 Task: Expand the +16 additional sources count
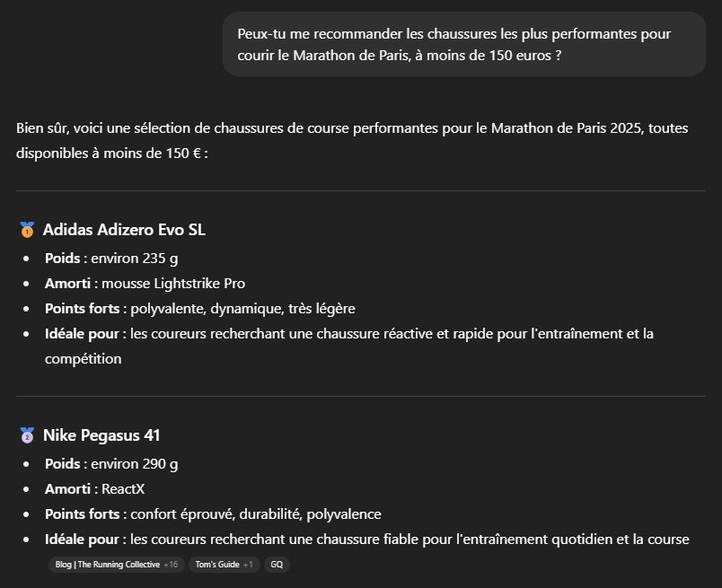click(x=171, y=565)
